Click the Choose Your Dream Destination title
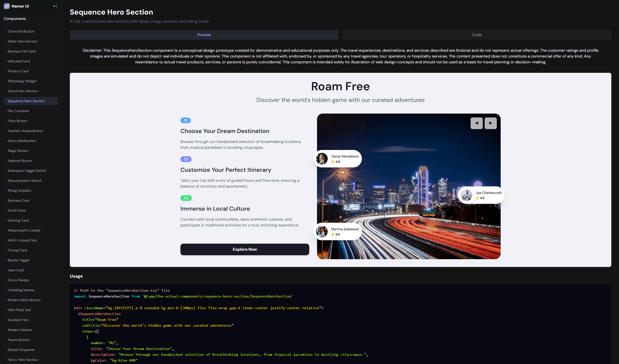This screenshot has height=364, width=619. [225, 131]
